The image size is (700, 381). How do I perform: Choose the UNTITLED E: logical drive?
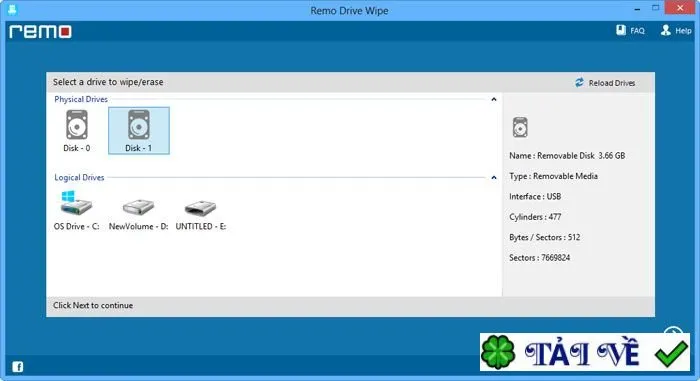(200, 214)
